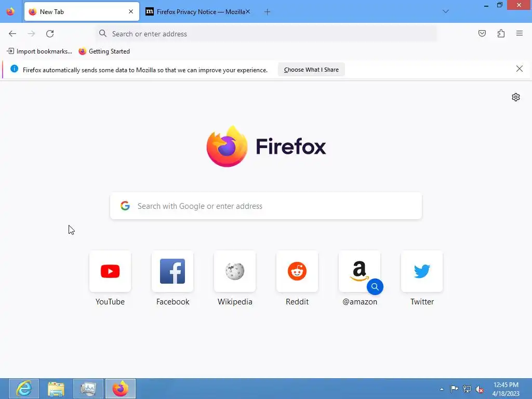Viewport: 532px width, 399px height.
Task: Open the network tray icon
Action: click(x=467, y=389)
